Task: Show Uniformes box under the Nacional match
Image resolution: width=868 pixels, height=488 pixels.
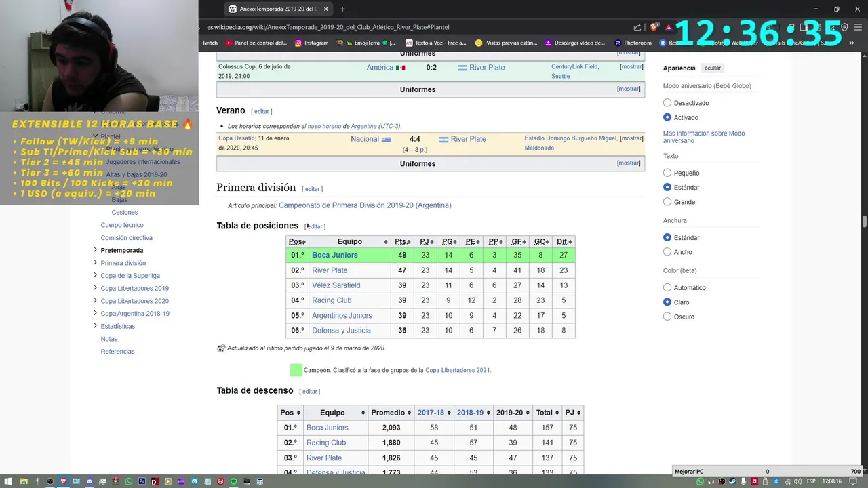Action: tap(629, 163)
